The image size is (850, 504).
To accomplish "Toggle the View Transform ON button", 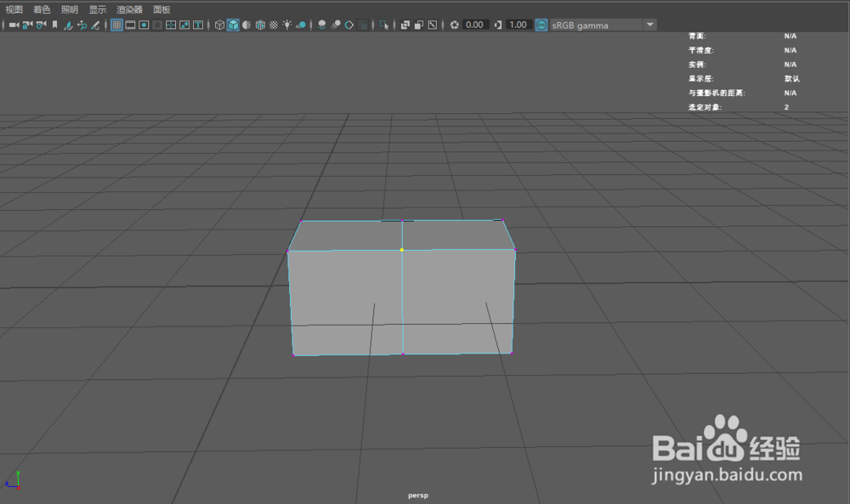I will pos(541,25).
